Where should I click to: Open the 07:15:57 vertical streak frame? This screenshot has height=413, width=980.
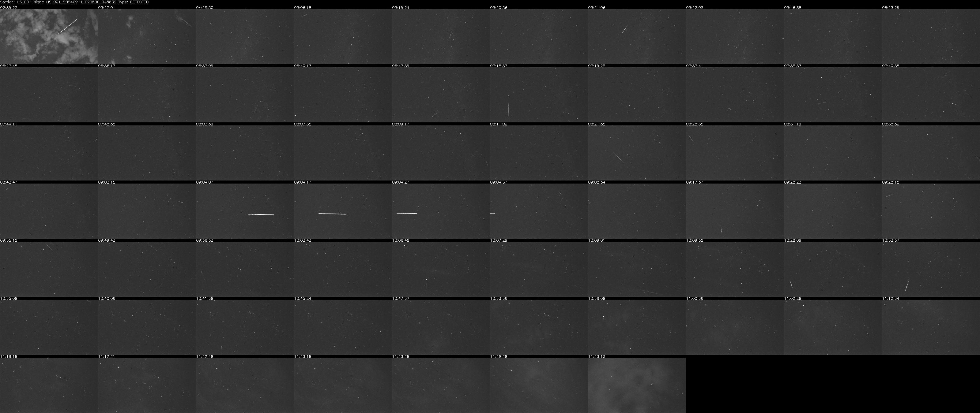click(x=539, y=95)
